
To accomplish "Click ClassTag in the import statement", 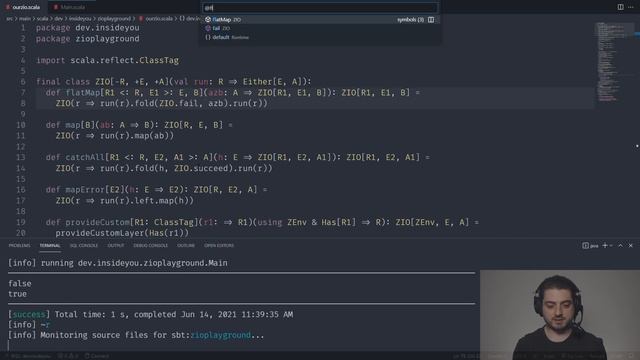I will pos(159,60).
